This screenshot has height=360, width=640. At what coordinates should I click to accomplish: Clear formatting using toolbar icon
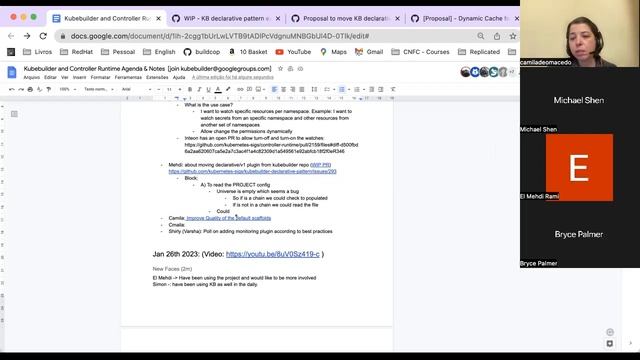coord(393,89)
